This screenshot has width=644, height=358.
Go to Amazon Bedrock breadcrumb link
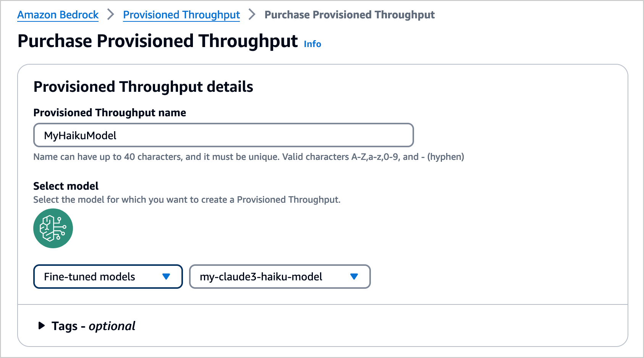[58, 15]
